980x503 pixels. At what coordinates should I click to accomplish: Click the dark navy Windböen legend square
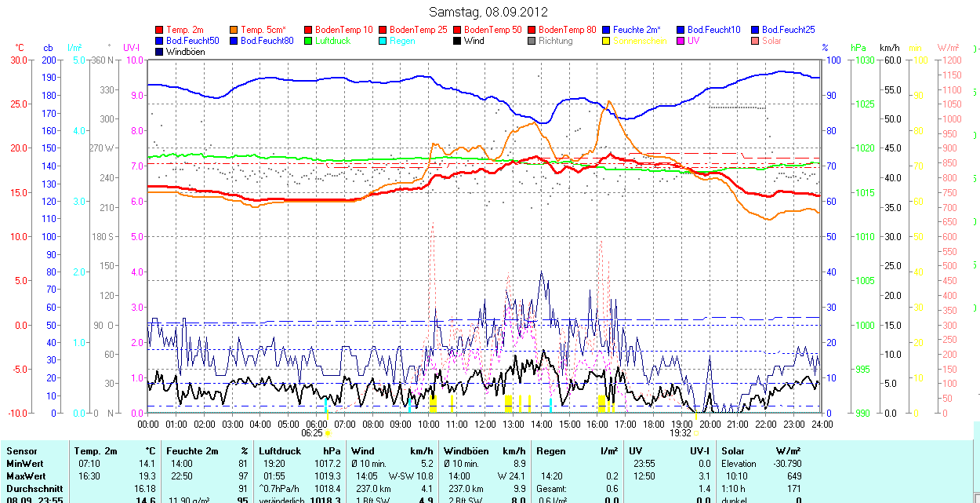(x=161, y=52)
